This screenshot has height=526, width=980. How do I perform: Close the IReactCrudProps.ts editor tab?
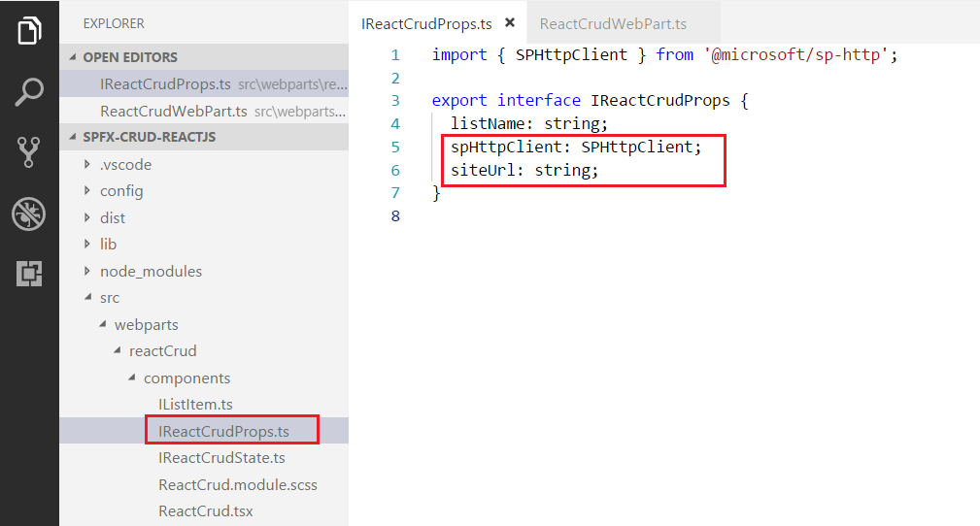coord(510,22)
